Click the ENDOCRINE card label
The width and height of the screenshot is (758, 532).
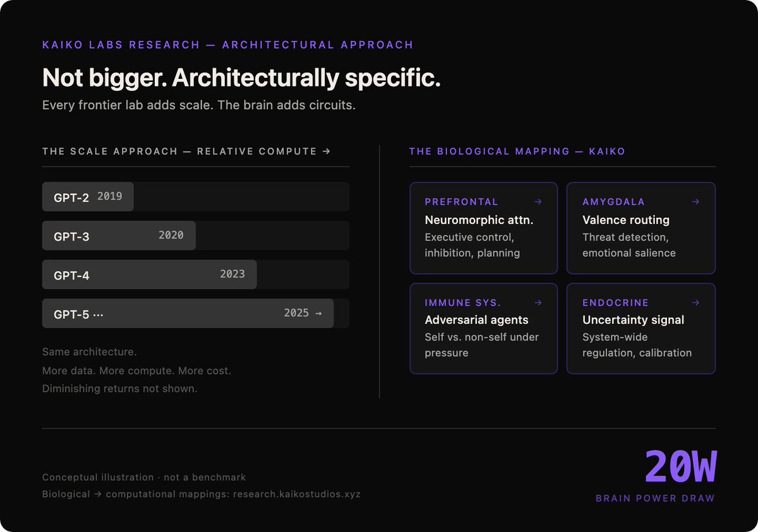click(615, 303)
